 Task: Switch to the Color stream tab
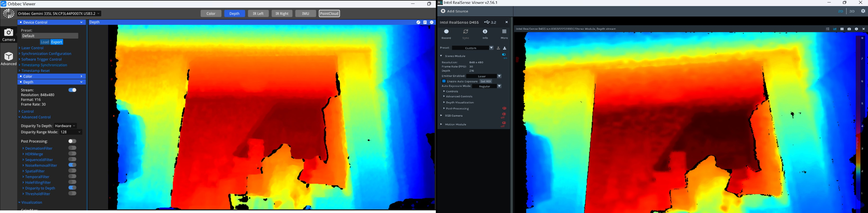click(211, 13)
